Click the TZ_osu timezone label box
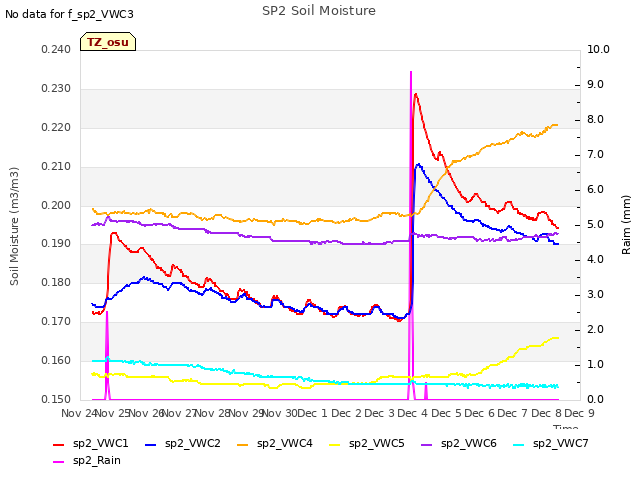Viewport: 640px width, 480px height. (x=108, y=42)
